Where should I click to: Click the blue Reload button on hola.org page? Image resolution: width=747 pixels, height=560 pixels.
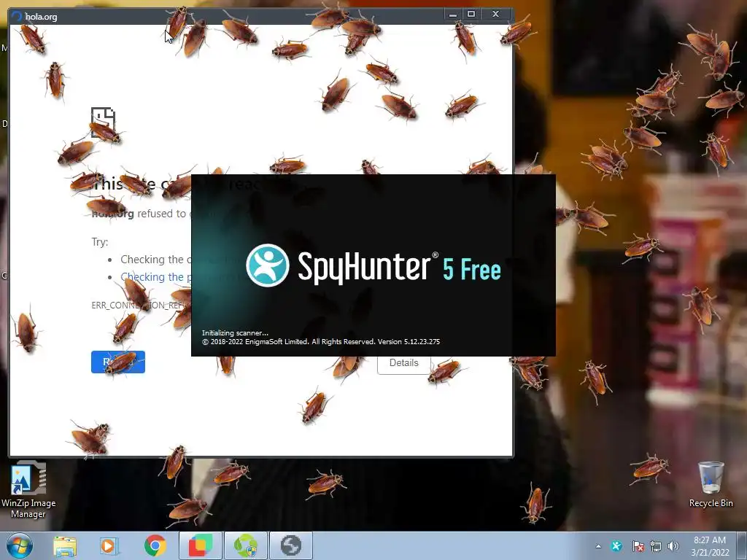pyautogui.click(x=118, y=362)
